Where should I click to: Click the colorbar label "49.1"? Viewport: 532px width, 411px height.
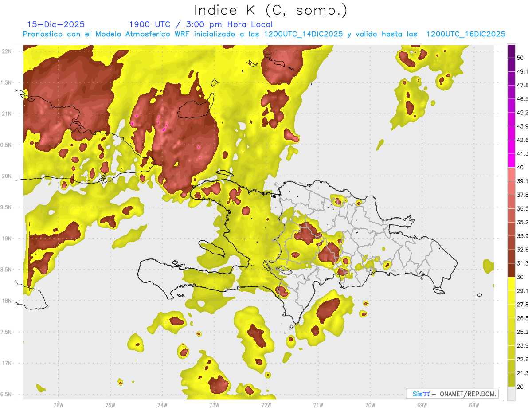pos(523,71)
